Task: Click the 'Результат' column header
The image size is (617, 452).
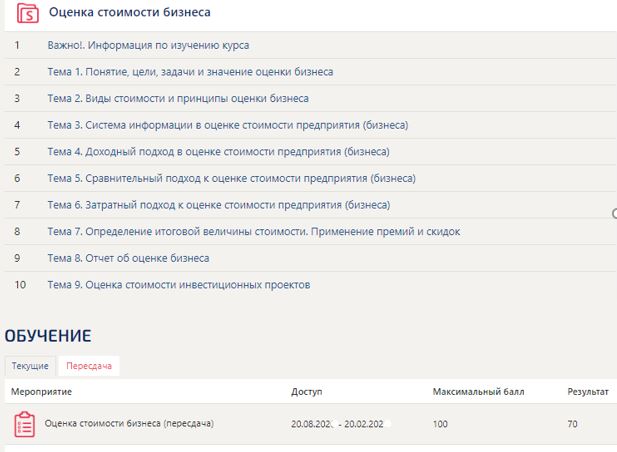Action: [x=587, y=391]
